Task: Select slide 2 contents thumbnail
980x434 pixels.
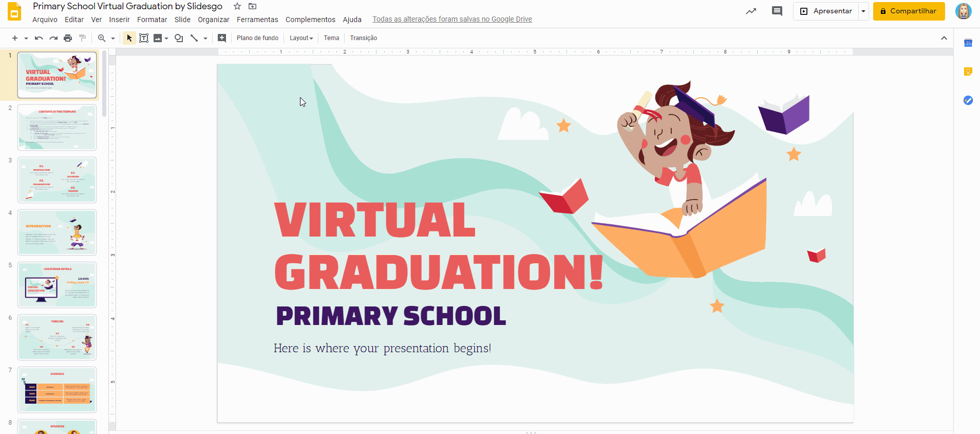Action: tap(57, 128)
